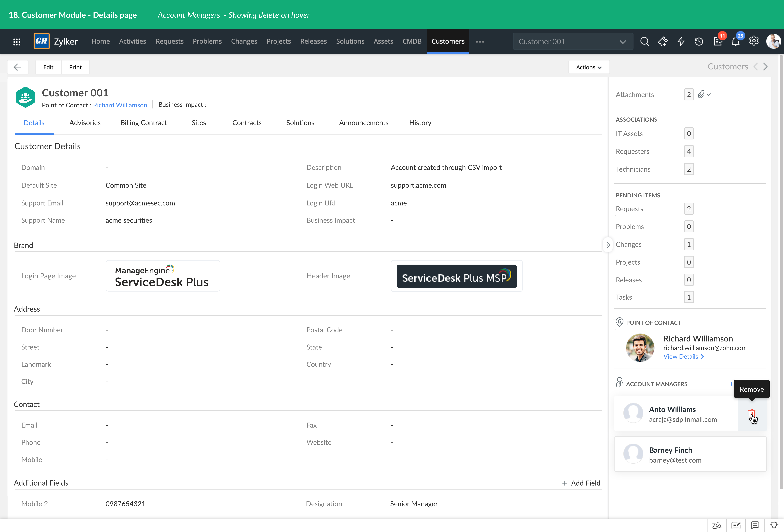
Task: Open the notification bell with badge 25
Action: 736,41
